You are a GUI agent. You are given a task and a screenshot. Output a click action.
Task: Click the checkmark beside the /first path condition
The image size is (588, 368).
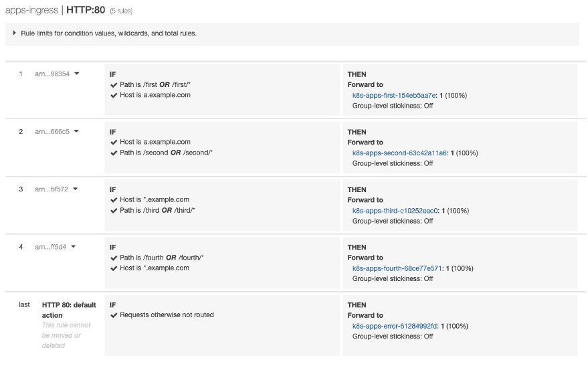tap(114, 85)
